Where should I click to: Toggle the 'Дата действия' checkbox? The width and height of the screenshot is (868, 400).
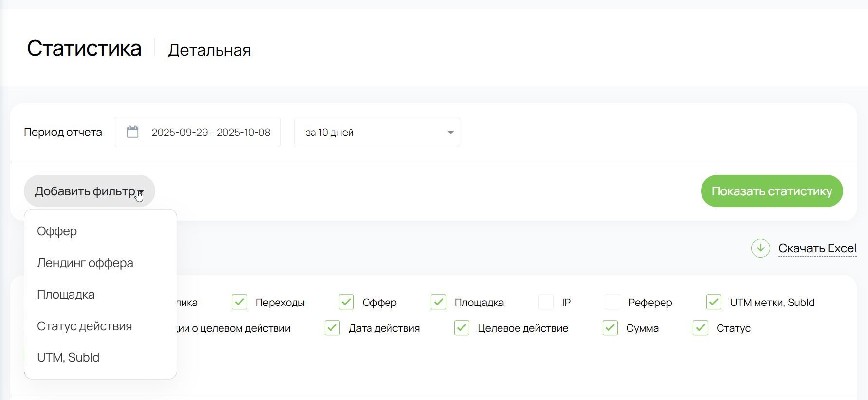click(x=332, y=328)
